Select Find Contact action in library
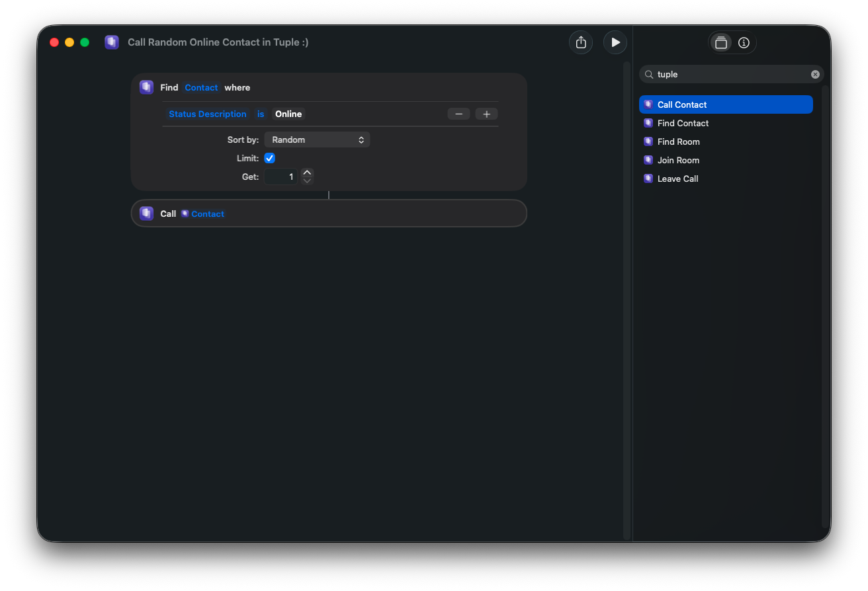This screenshot has width=868, height=591. (x=726, y=123)
